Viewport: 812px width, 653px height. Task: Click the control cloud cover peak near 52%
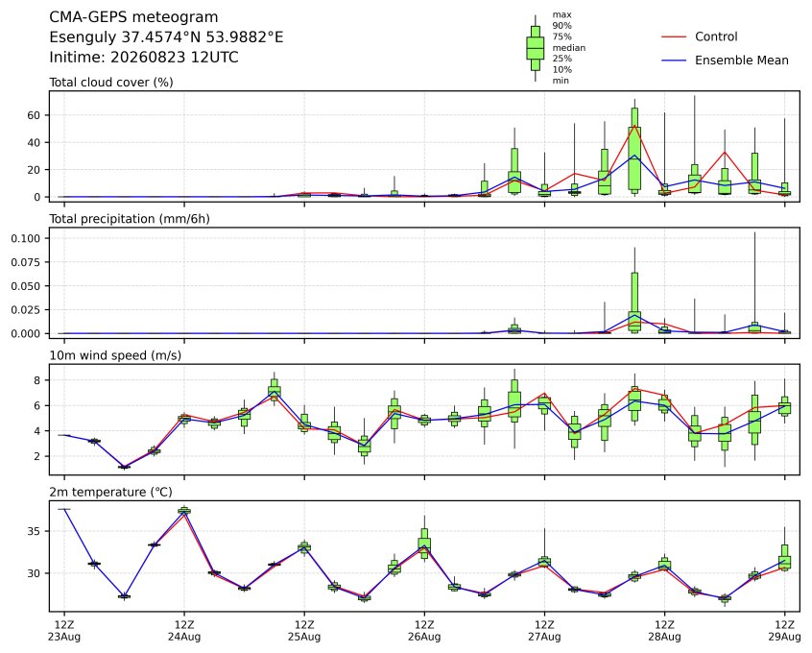click(634, 126)
